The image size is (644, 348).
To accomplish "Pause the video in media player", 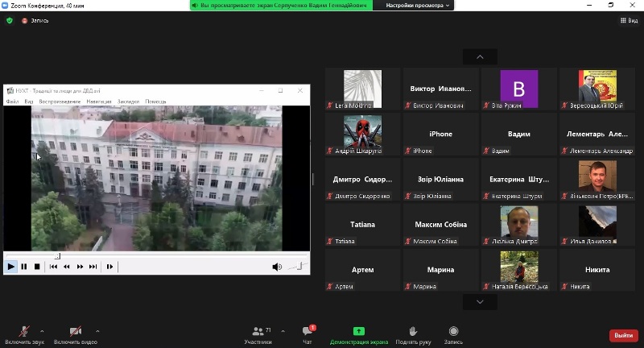I will (24, 267).
